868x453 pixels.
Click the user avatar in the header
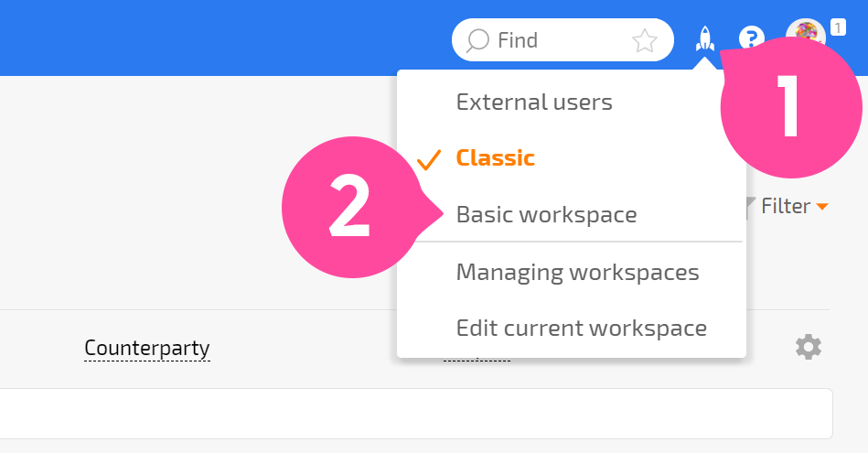coord(806,33)
